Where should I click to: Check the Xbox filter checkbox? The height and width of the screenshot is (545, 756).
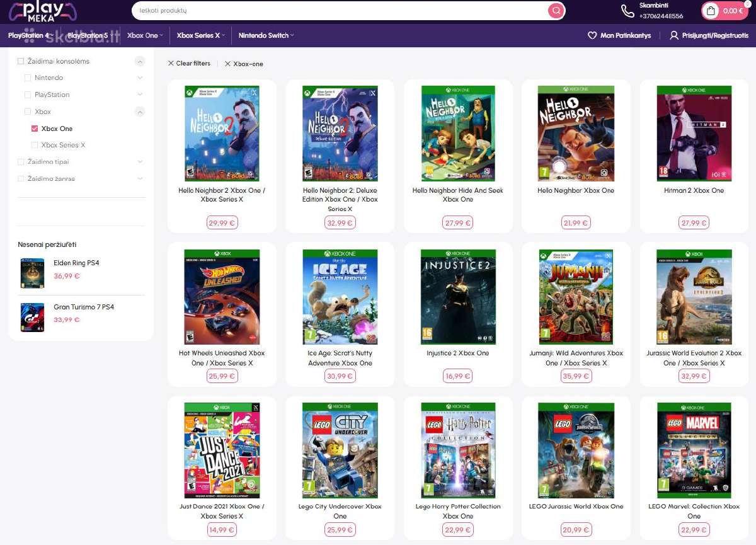[x=28, y=112]
